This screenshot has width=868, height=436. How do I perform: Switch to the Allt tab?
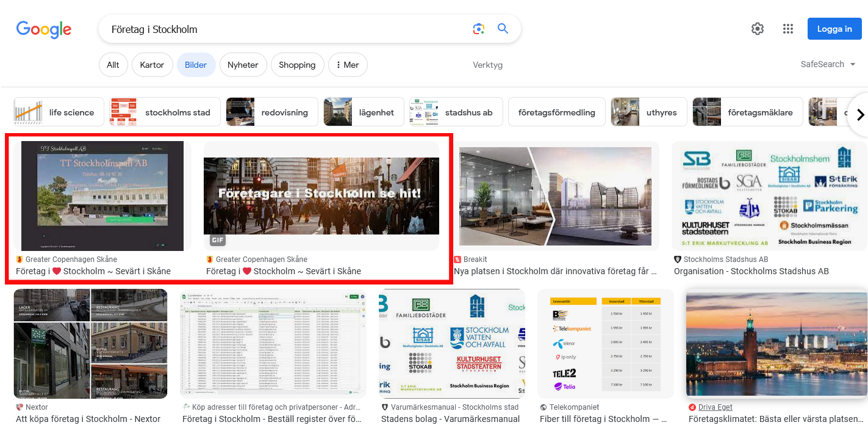[113, 65]
